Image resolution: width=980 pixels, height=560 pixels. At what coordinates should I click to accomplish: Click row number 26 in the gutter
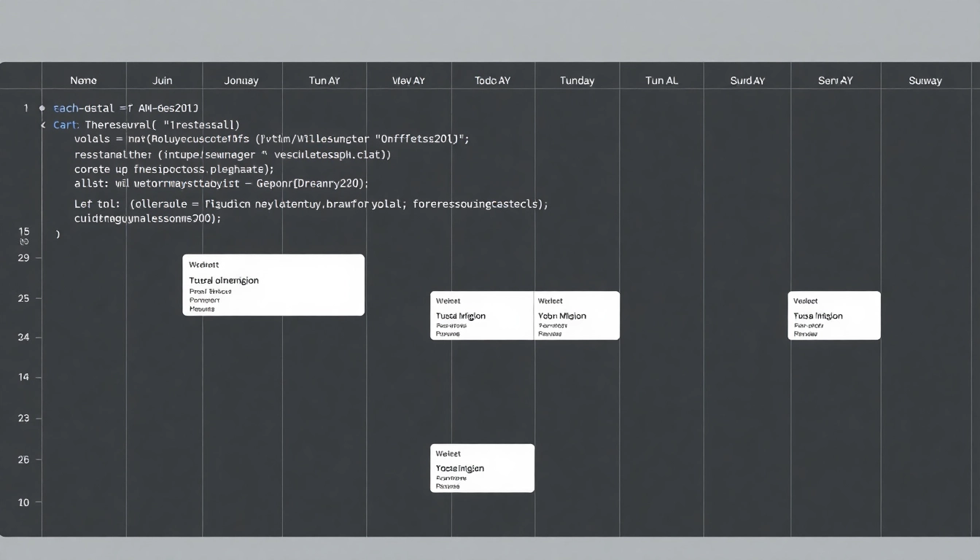[24, 460]
